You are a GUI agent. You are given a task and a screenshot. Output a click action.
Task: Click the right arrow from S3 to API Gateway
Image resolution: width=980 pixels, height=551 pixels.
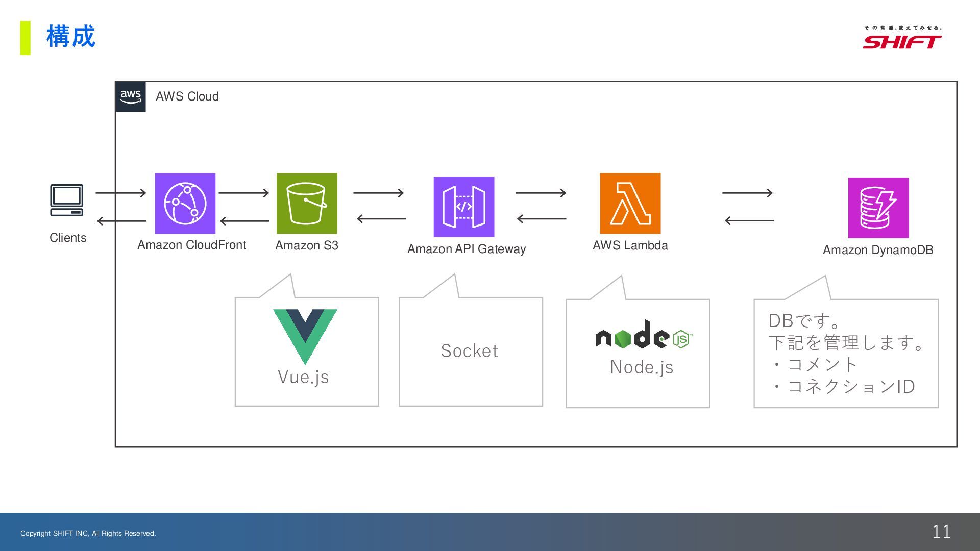[378, 193]
